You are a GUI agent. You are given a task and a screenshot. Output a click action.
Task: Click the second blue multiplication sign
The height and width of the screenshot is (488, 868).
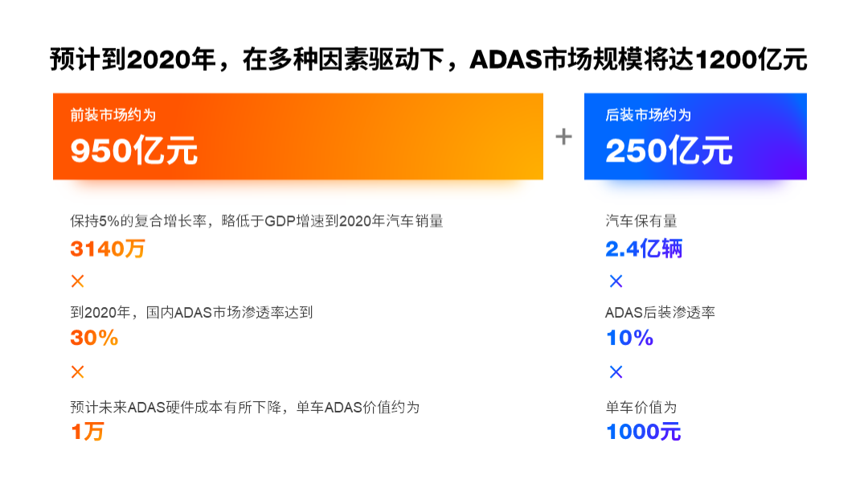616,371
